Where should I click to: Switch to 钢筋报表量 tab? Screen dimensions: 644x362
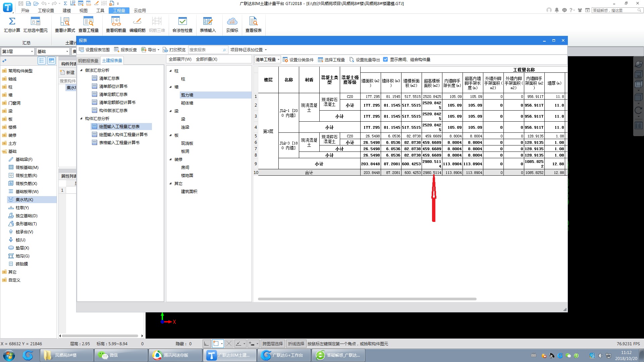88,61
